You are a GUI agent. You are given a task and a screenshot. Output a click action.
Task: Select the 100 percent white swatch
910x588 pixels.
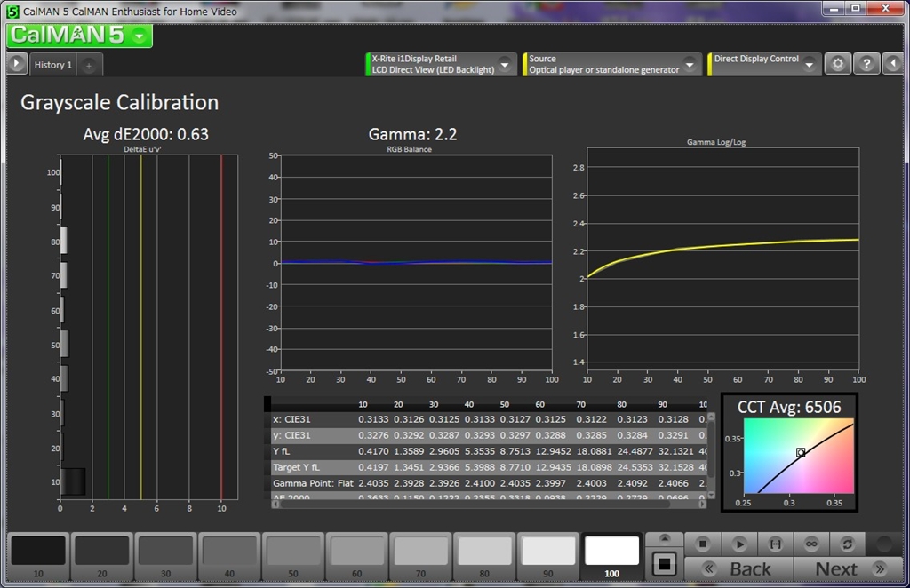pos(611,552)
